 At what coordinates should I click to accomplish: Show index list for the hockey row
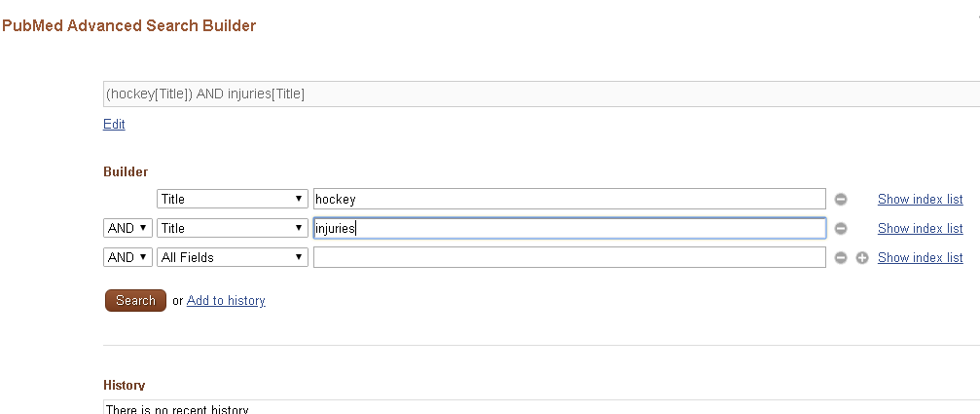[920, 199]
